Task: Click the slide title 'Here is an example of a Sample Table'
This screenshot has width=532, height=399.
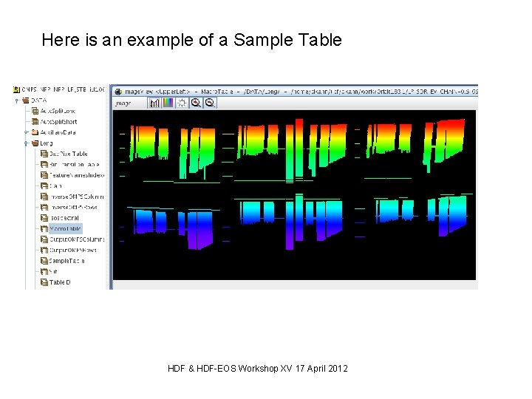Action: pos(191,40)
